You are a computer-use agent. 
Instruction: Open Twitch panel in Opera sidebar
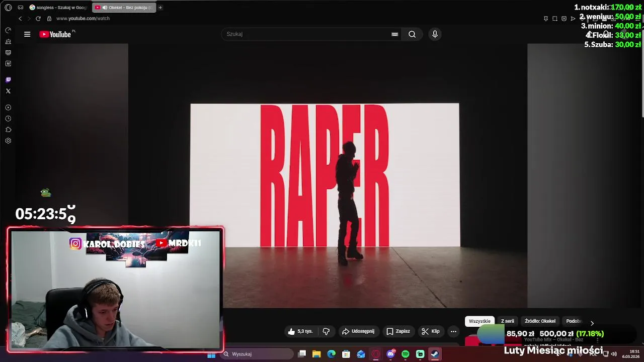point(8,80)
